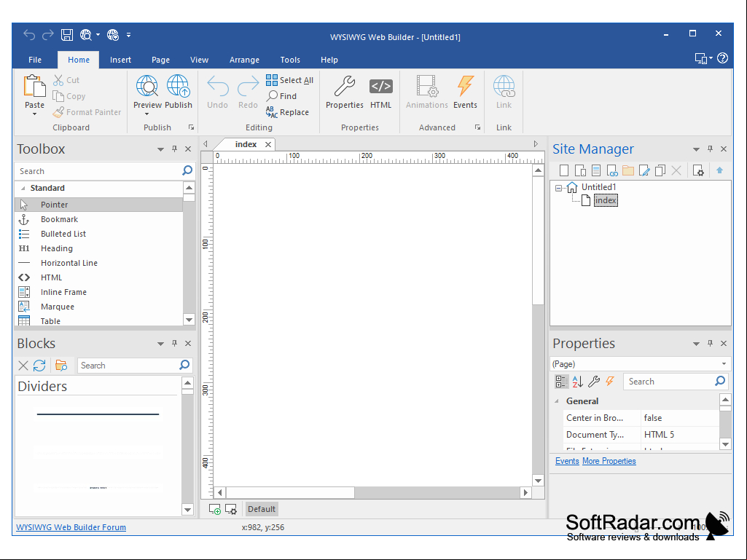The height and width of the screenshot is (560, 747).
Task: Click the More Properties link
Action: point(609,461)
